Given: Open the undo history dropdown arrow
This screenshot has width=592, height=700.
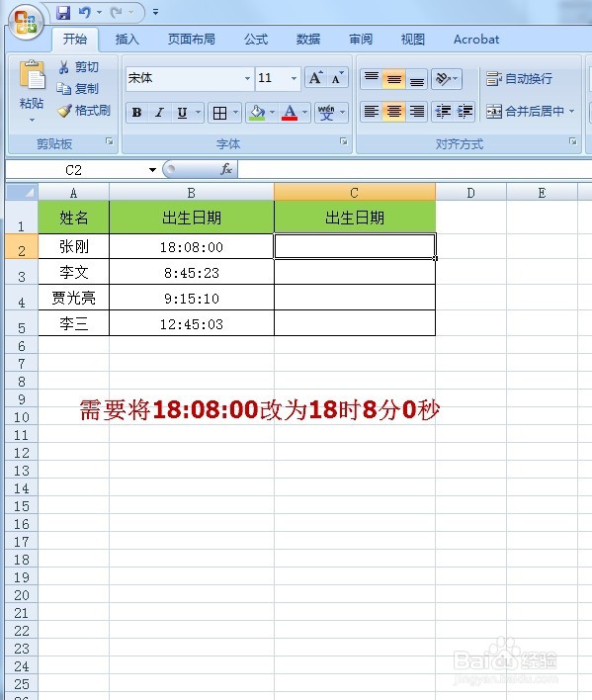Looking at the screenshot, I should point(99,13).
